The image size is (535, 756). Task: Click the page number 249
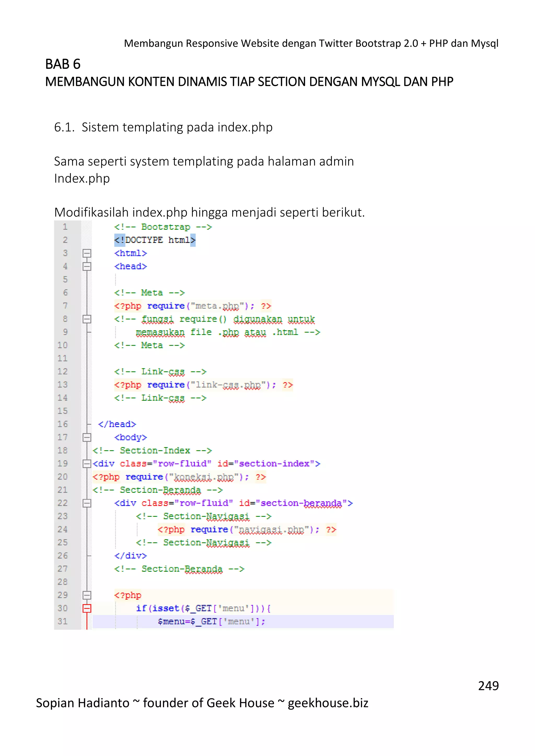[489, 686]
